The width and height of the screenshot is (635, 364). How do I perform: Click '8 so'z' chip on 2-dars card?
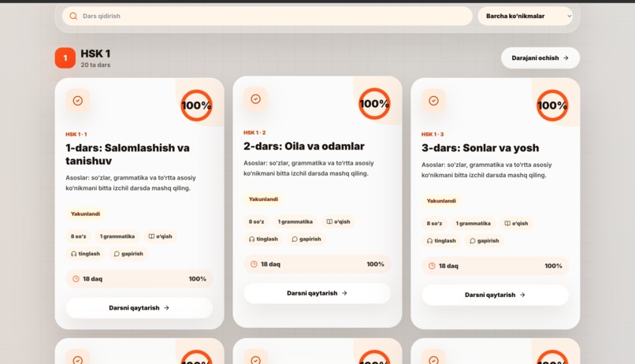(x=256, y=222)
